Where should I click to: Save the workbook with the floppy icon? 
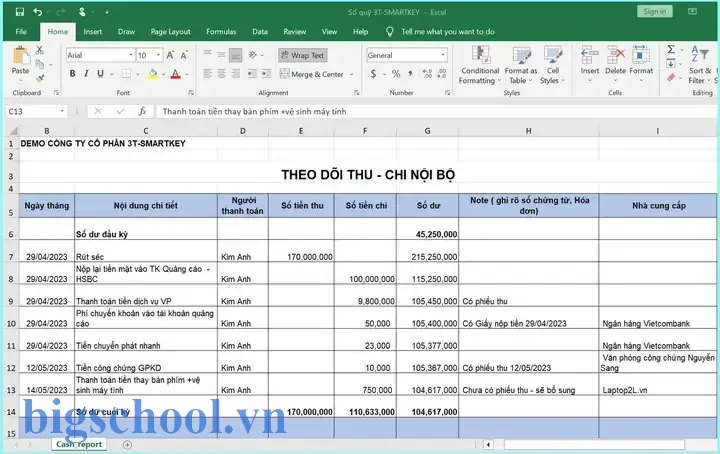pos(19,12)
